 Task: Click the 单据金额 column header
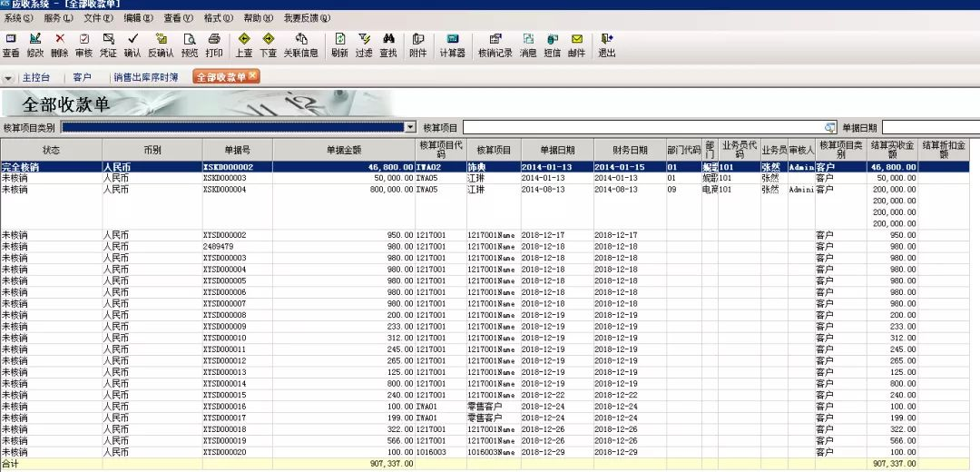click(345, 150)
